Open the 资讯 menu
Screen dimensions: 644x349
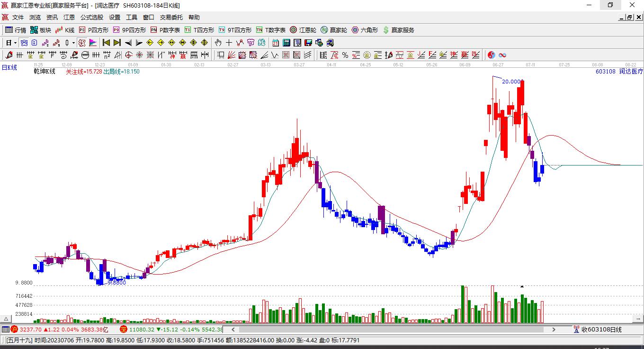[52, 18]
